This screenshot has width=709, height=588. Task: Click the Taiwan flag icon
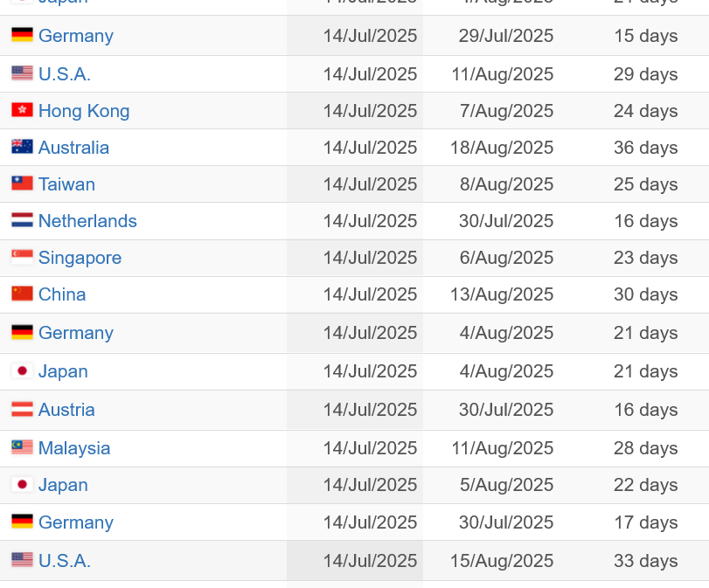(22, 183)
